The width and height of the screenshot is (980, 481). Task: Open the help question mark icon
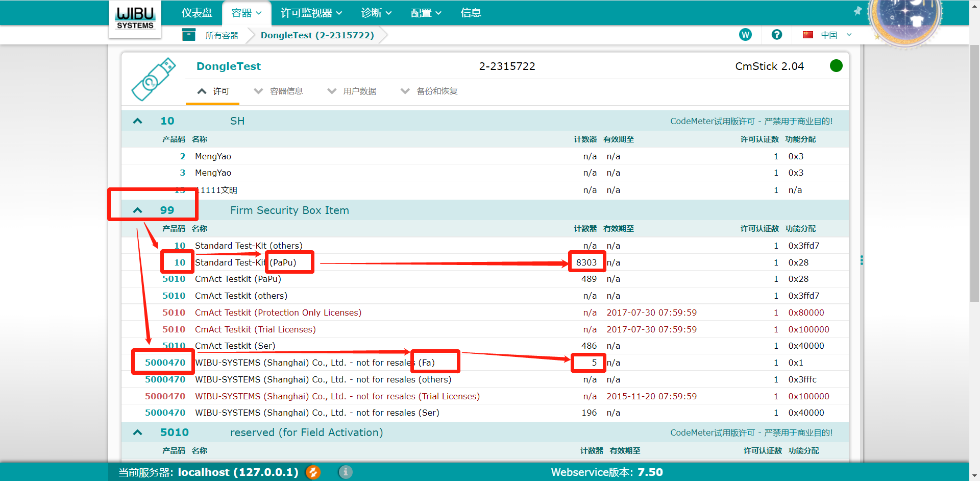click(777, 35)
